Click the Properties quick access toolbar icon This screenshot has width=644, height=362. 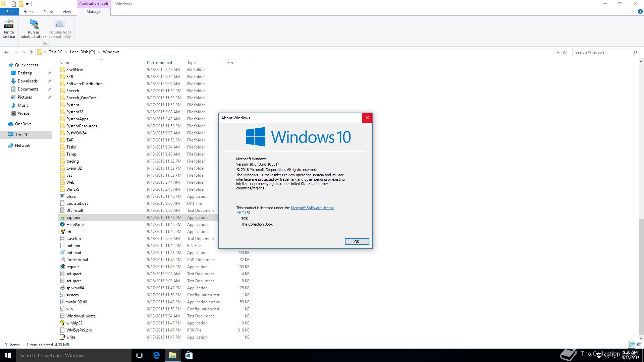14,4
